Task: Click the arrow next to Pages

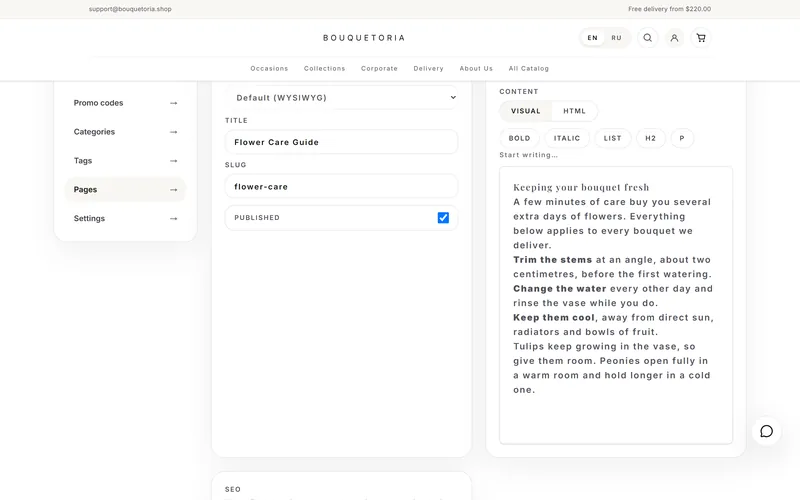Action: click(x=173, y=190)
